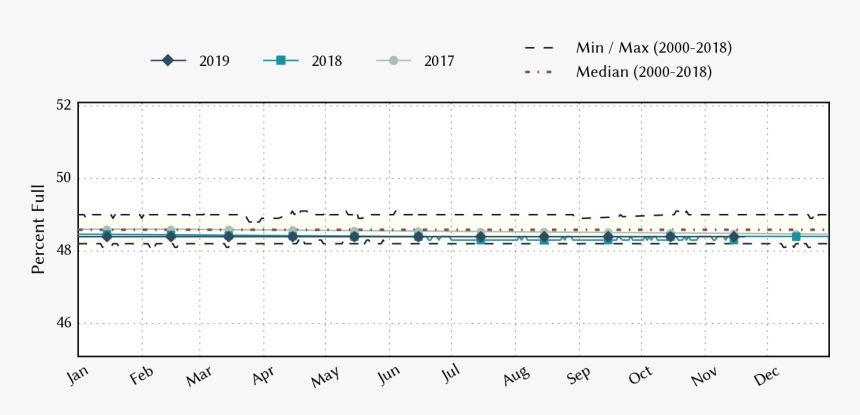The image size is (860, 415).
Task: Toggle Min / Max (2000-2018) legend entry
Action: pos(628,48)
